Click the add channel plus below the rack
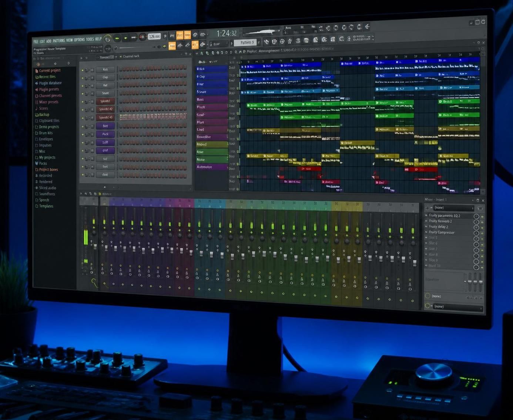 click(105, 187)
